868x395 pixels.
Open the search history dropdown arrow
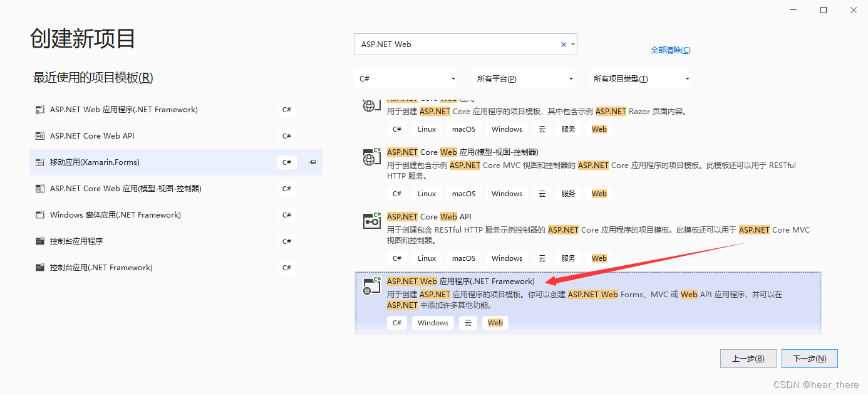[573, 45]
